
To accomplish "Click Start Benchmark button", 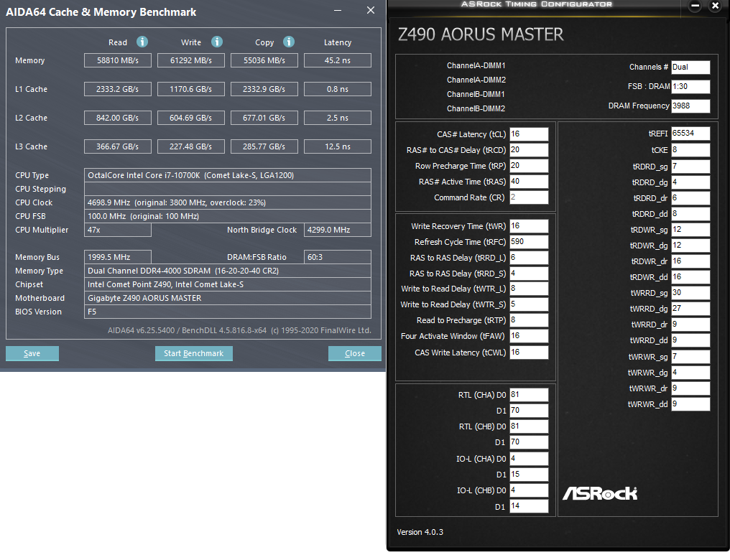I will (194, 353).
